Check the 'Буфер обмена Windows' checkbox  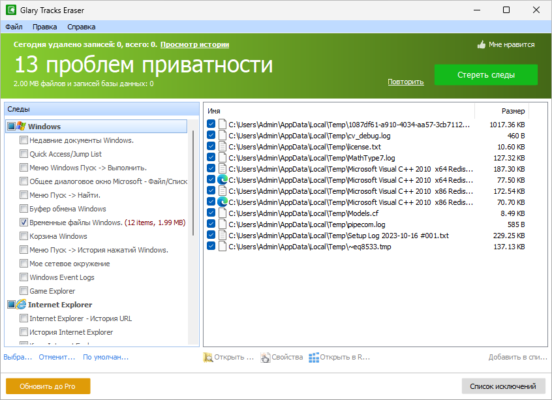coord(24,208)
